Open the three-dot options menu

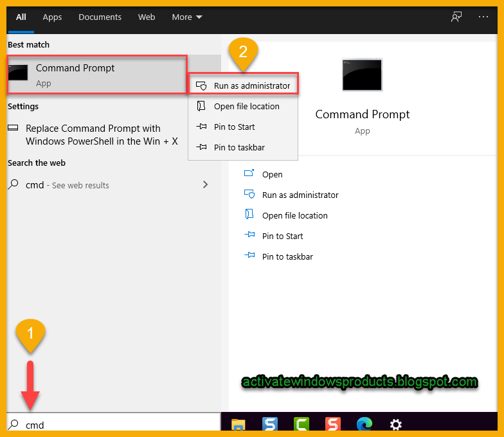tap(483, 17)
